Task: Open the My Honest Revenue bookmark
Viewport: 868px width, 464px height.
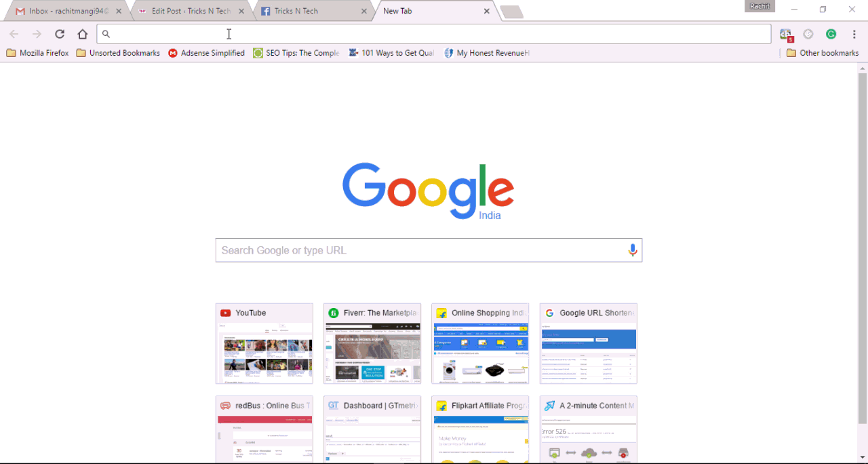Action: [x=486, y=53]
